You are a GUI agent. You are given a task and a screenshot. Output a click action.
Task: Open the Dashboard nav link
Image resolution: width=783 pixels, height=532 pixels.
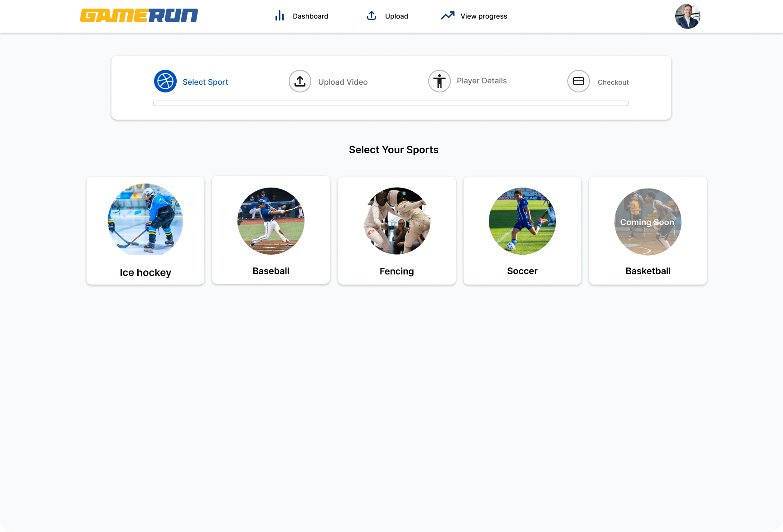click(x=310, y=16)
